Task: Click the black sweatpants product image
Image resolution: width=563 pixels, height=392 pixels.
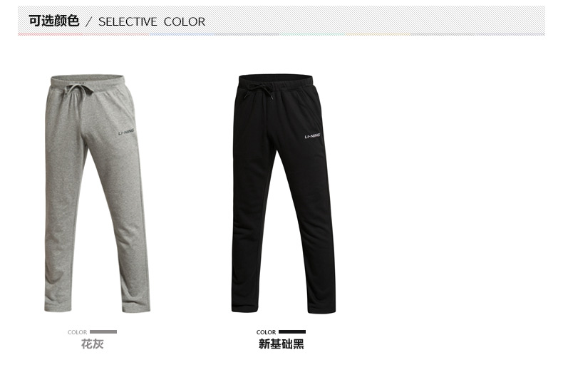Action: (284, 194)
